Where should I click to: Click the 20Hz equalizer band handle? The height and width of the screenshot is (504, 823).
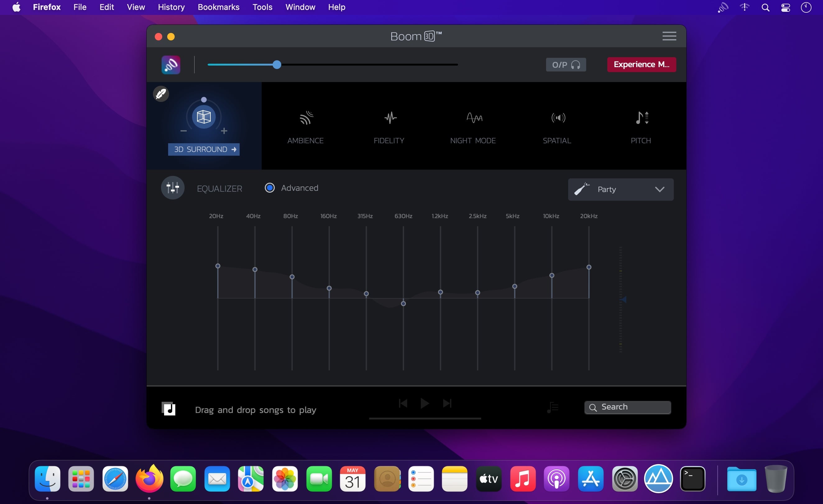coord(218,266)
